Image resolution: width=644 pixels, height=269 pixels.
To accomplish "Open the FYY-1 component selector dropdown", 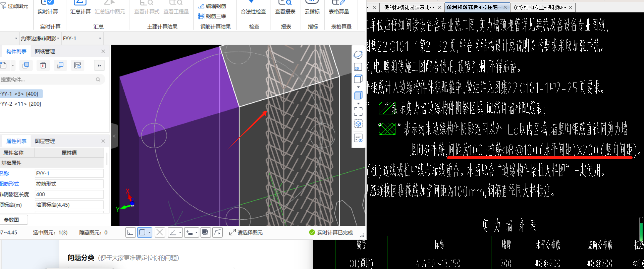I will tap(82, 38).
